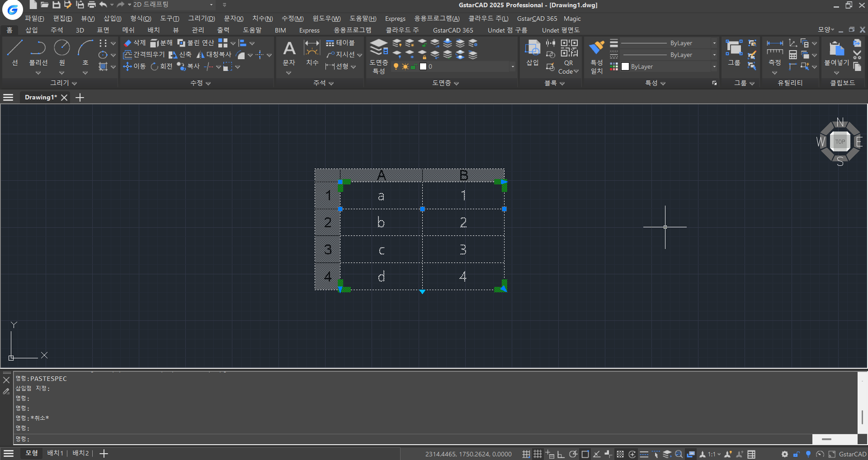Click the Explode (분해) tool
Viewport: 868px width, 460px height.
(161, 43)
